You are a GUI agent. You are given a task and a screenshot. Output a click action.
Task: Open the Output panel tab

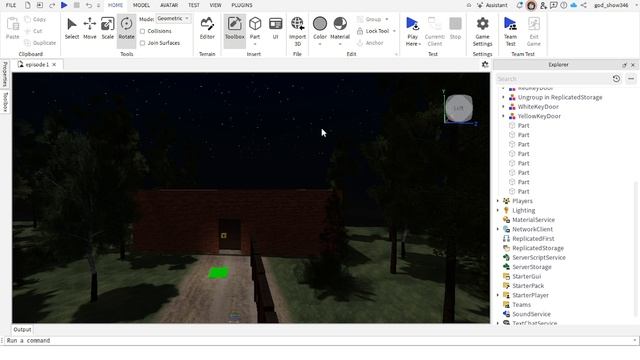tap(22, 329)
